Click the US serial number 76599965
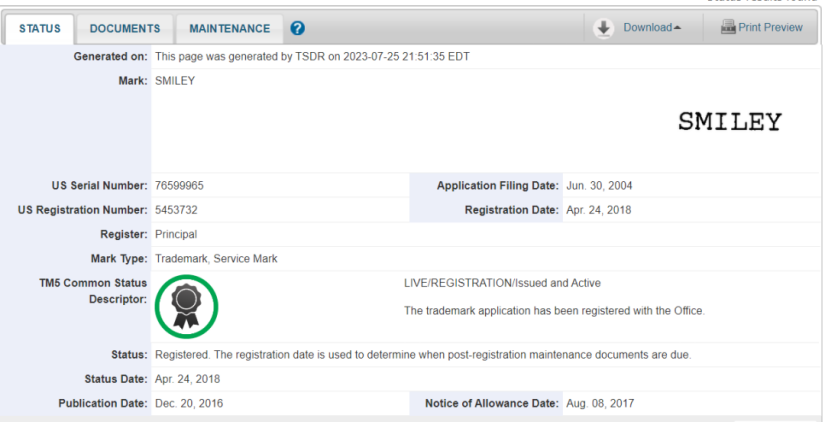The image size is (825, 422). pos(180,185)
